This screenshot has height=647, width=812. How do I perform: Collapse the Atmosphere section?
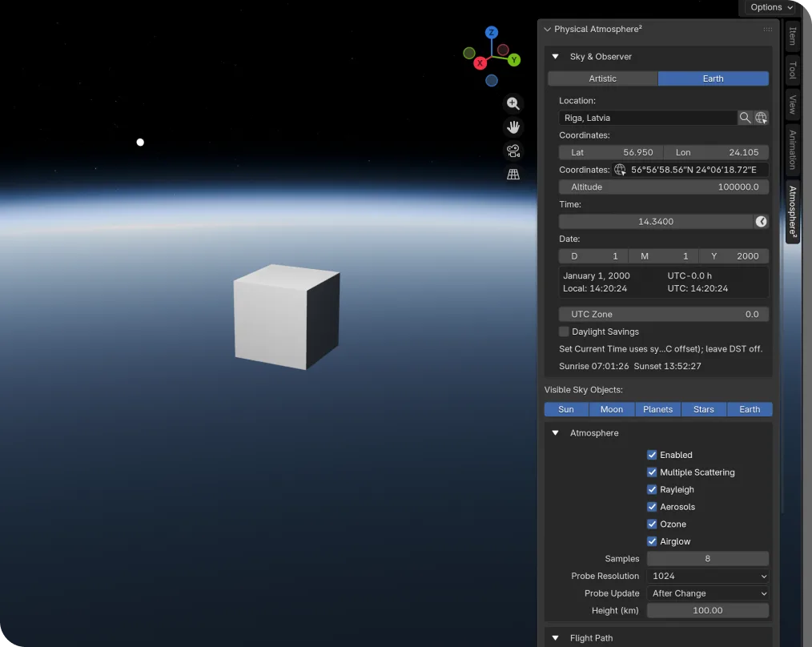(555, 433)
